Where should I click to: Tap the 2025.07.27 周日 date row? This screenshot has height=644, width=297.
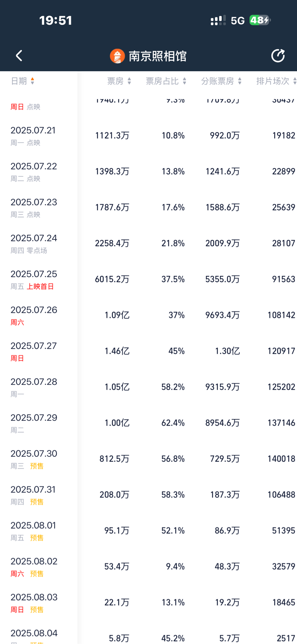point(148,351)
